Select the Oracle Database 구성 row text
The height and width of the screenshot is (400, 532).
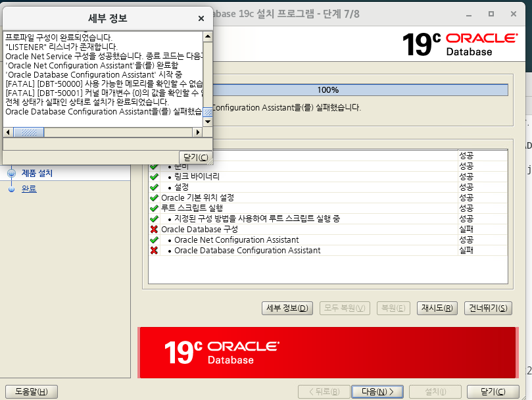click(199, 229)
